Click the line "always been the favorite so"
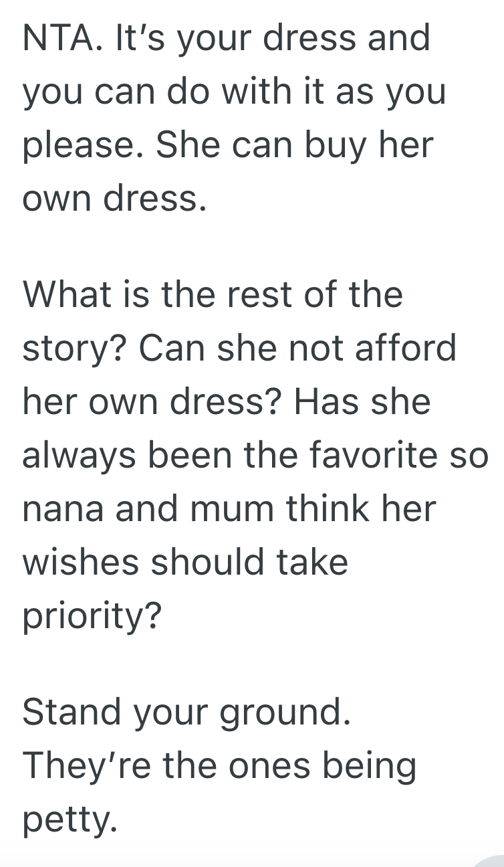This screenshot has width=504, height=867. (x=255, y=456)
